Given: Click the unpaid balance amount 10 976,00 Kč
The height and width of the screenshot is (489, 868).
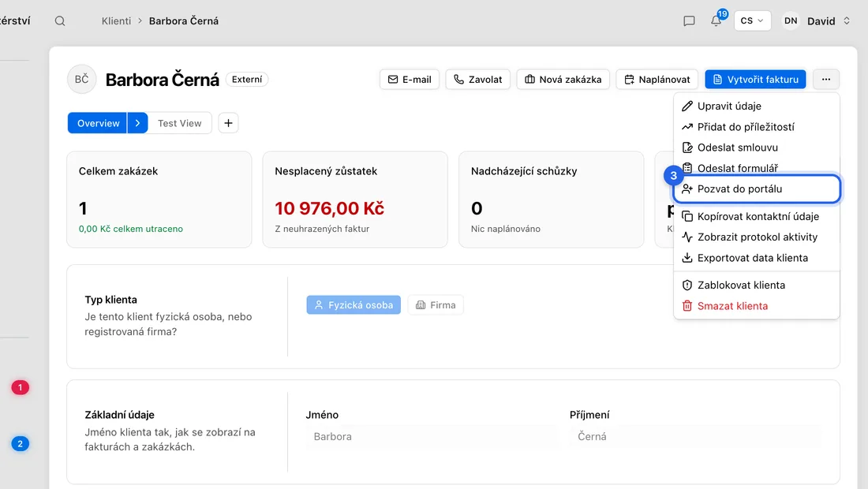Looking at the screenshot, I should 329,208.
